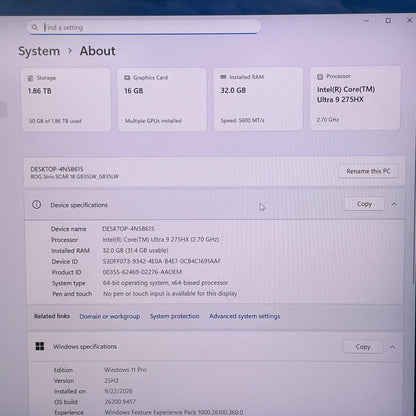Select the 64-bit operating system text
416x416 pixels.
click(x=165, y=283)
